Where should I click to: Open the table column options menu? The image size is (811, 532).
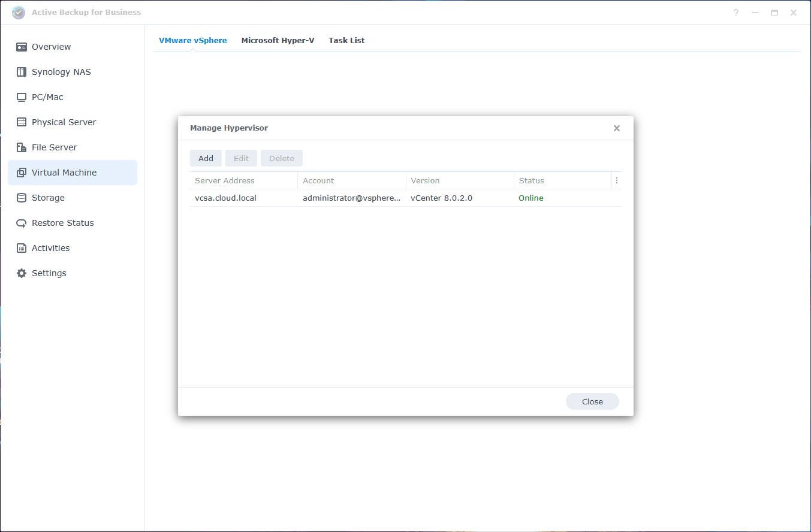click(x=617, y=180)
